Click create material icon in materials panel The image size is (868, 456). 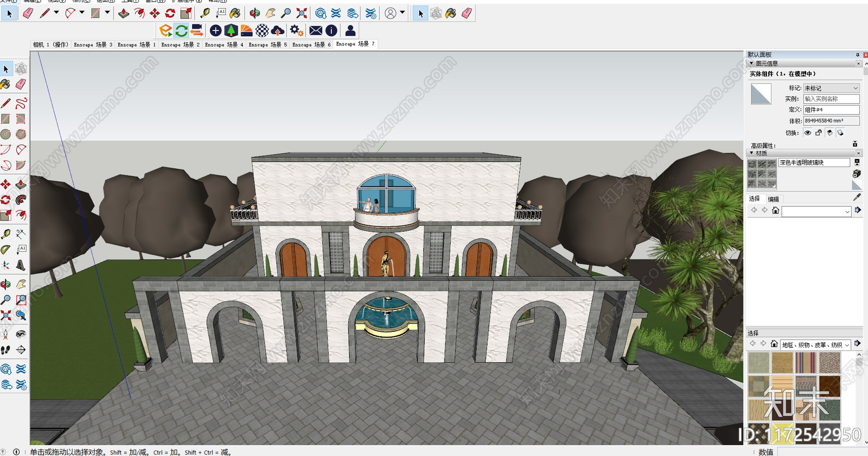point(857,174)
